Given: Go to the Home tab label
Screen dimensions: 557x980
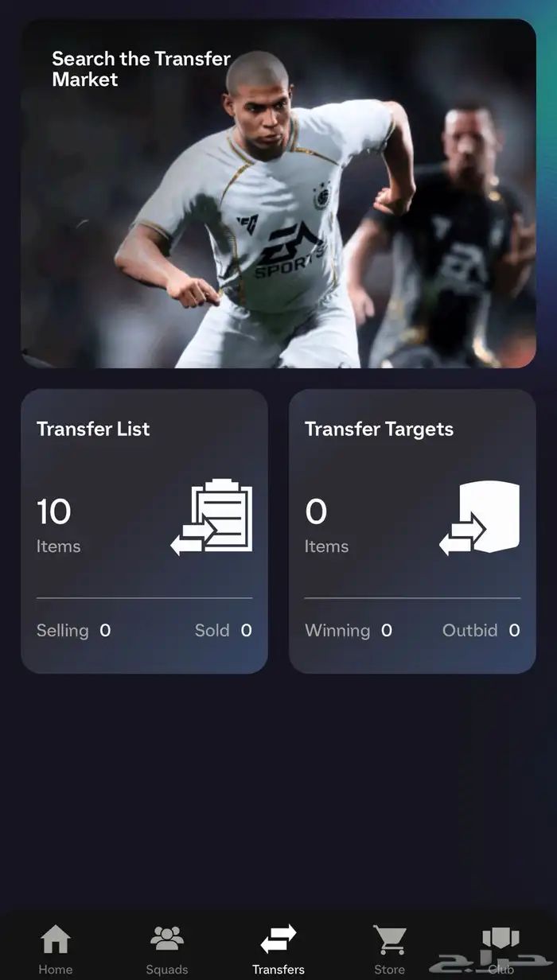Looking at the screenshot, I should 56,970.
